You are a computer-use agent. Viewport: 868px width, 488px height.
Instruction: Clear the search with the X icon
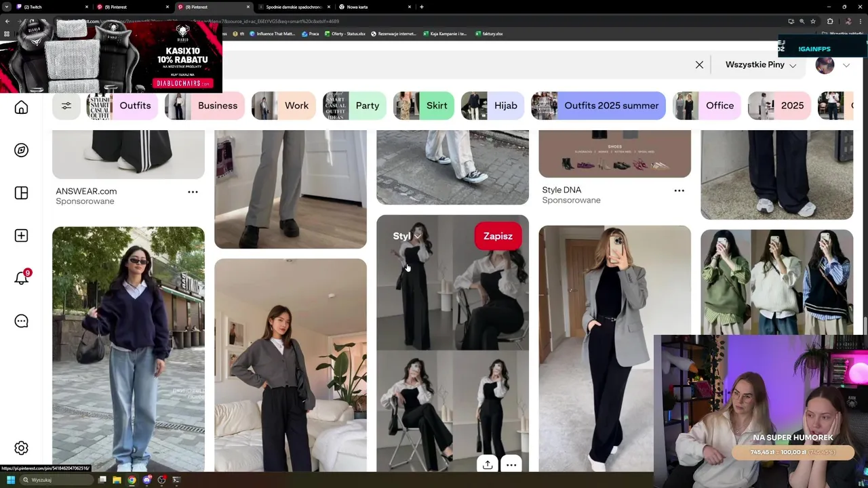699,64
